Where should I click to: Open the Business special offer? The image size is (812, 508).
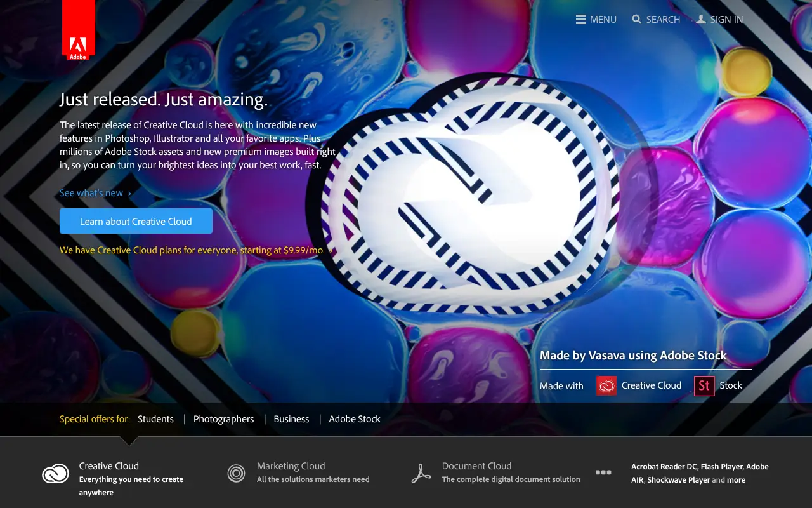click(x=291, y=419)
